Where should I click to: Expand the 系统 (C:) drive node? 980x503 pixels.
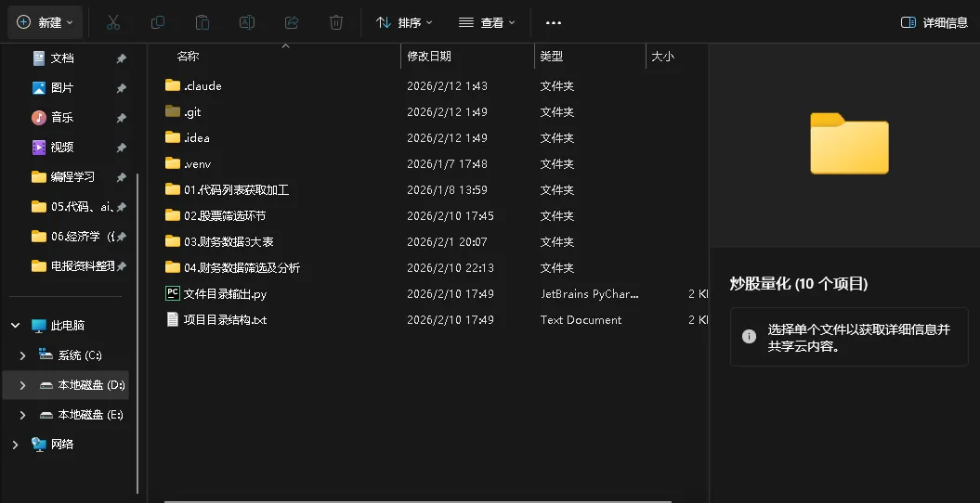point(22,355)
